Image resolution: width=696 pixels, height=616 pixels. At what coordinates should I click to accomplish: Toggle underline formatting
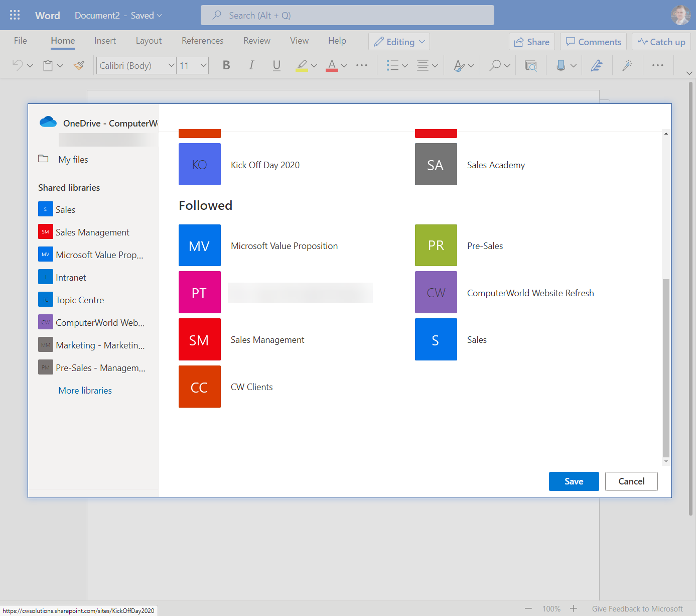point(276,65)
